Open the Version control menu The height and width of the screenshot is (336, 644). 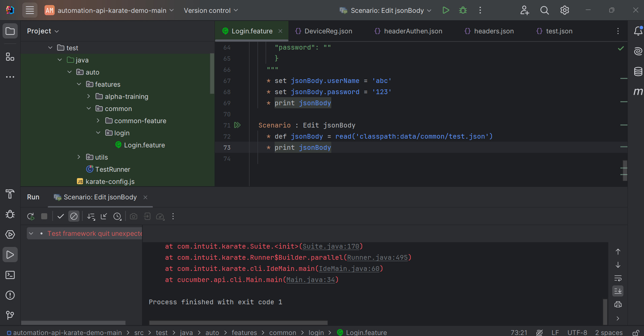211,10
